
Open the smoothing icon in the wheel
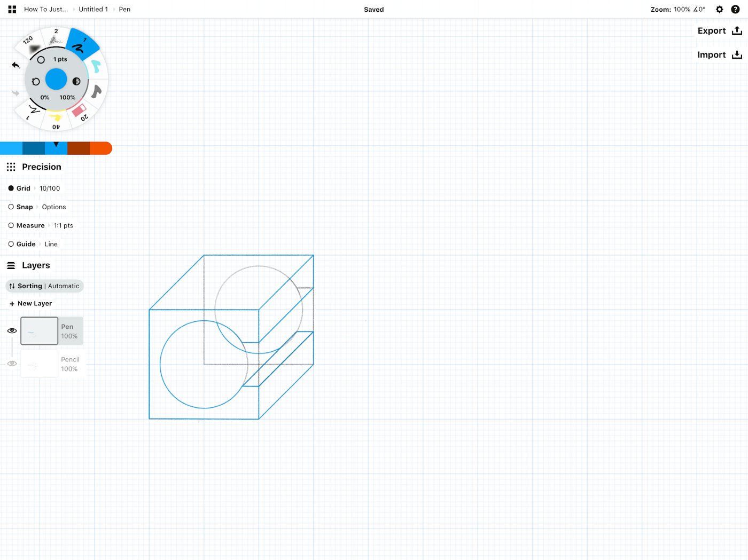coord(36,82)
